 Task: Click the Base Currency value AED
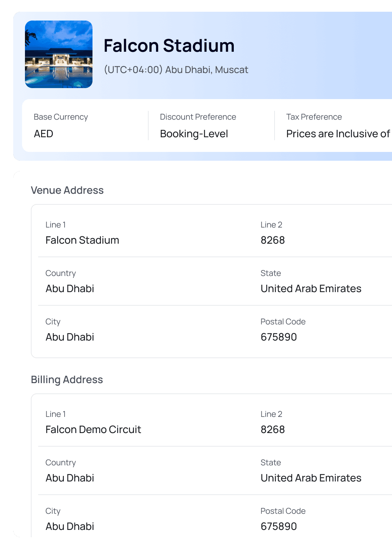(43, 134)
